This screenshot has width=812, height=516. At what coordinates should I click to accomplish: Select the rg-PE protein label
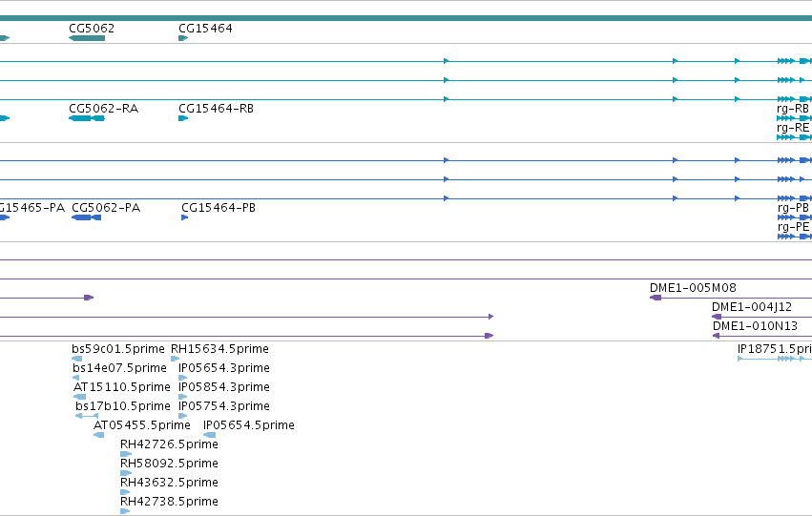793,227
